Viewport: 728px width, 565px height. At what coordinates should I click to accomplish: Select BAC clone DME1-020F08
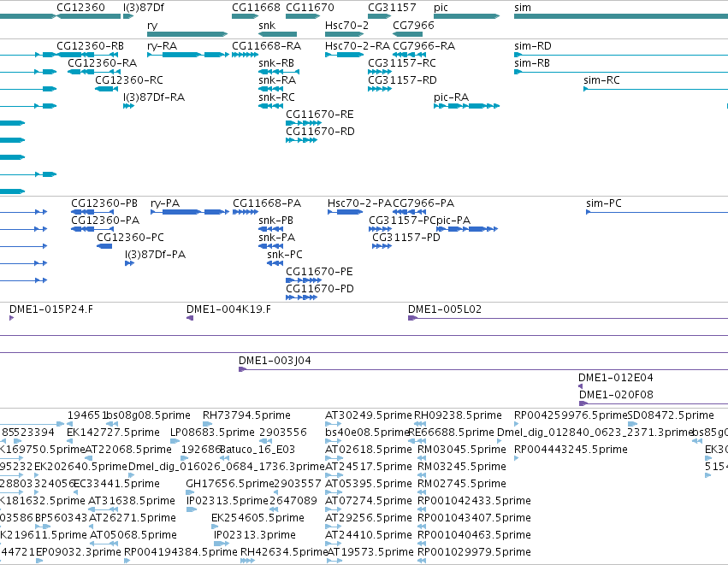point(654,403)
